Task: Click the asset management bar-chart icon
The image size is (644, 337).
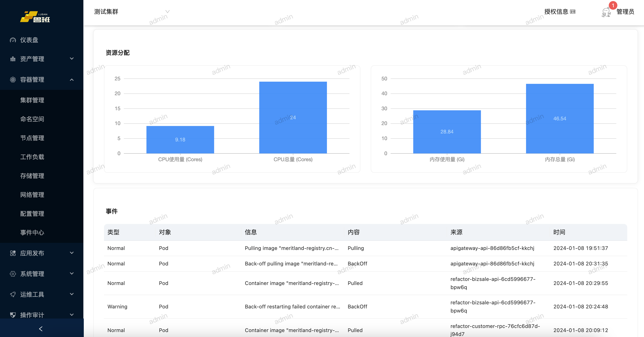Action: click(13, 59)
